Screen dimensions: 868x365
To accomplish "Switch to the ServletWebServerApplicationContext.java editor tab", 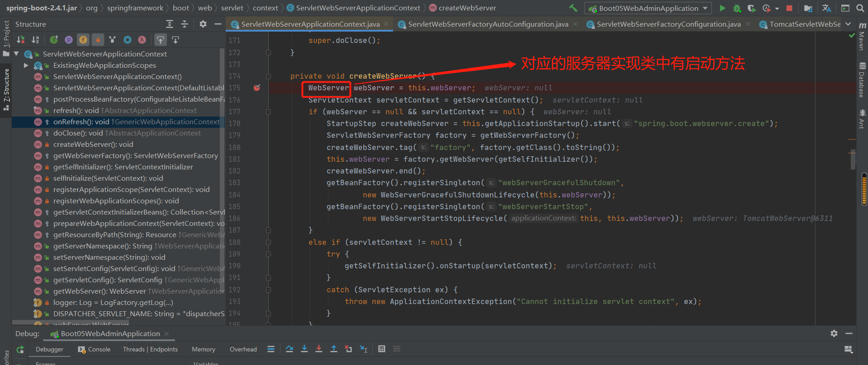I will [310, 24].
